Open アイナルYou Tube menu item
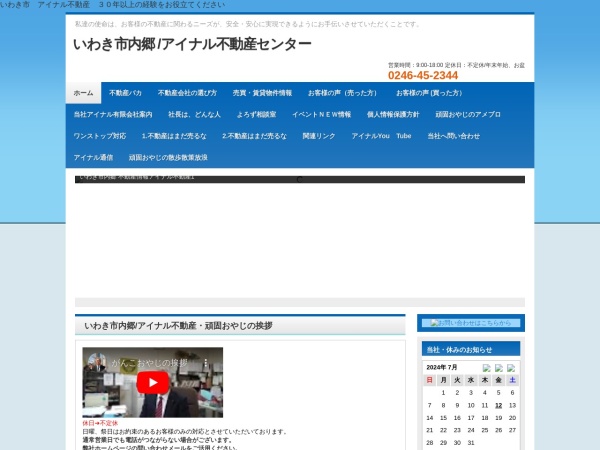This screenshot has width=600, height=450. click(381, 136)
